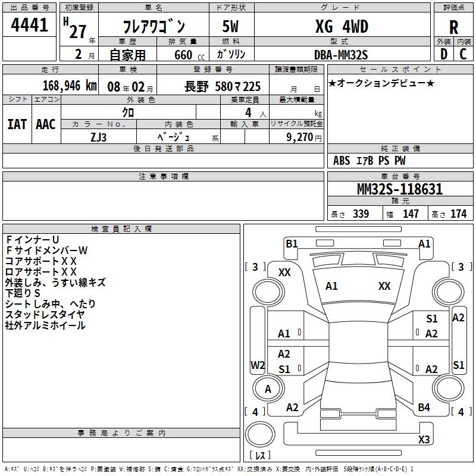Click the XX mark on the hood
476x476 pixels.
[384, 286]
